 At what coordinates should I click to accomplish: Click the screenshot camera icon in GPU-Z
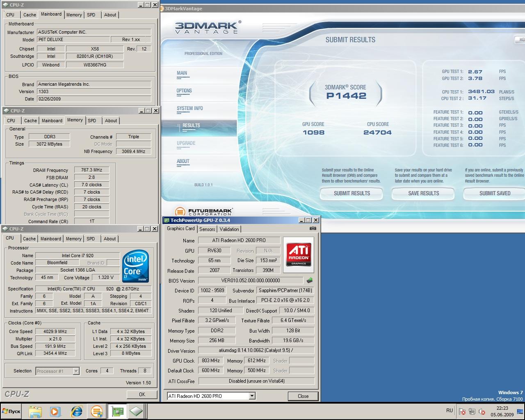pos(313,228)
